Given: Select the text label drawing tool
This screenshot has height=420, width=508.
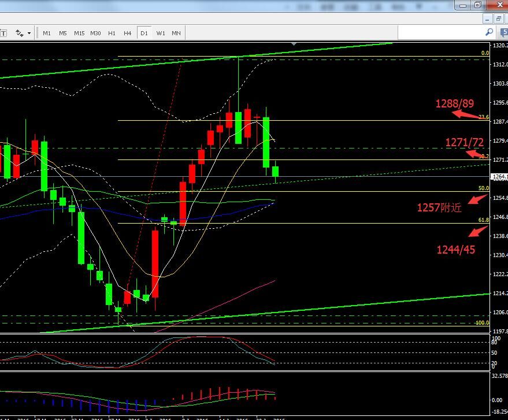Looking at the screenshot, I should 2,33.
